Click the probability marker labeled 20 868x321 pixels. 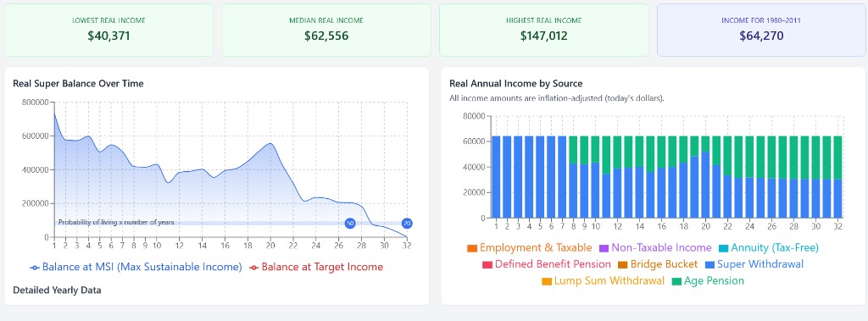pos(407,223)
